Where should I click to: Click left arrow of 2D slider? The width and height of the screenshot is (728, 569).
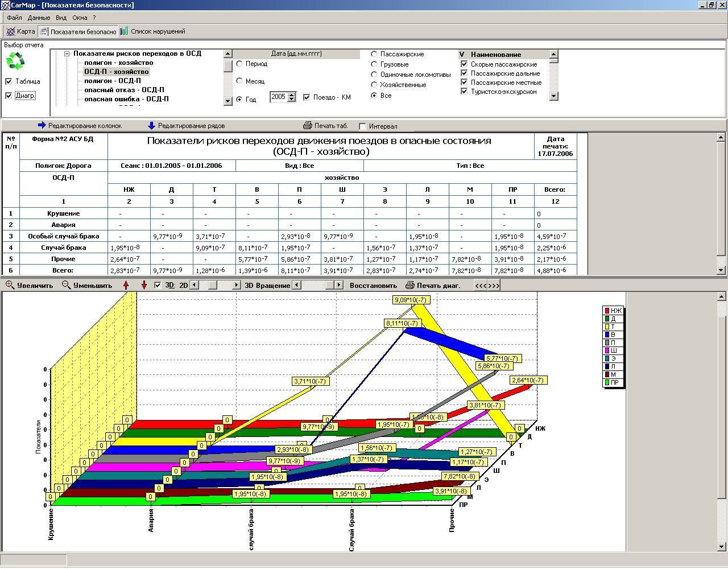pyautogui.click(x=194, y=285)
